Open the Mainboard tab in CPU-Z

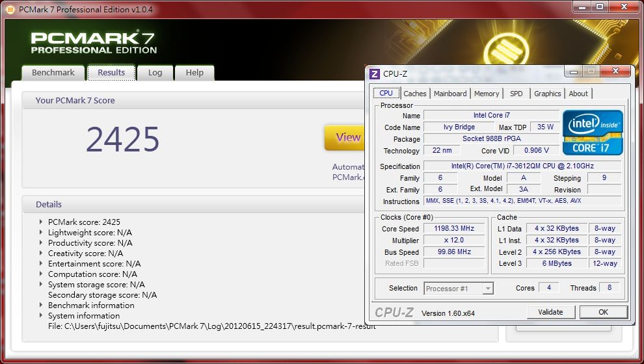click(450, 94)
